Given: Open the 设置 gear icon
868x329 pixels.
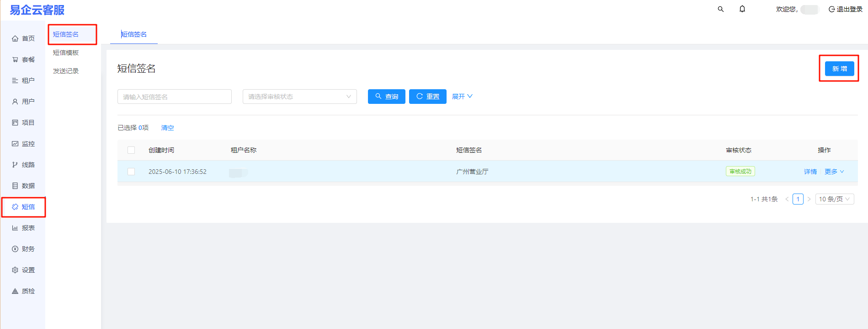Looking at the screenshot, I should point(15,270).
